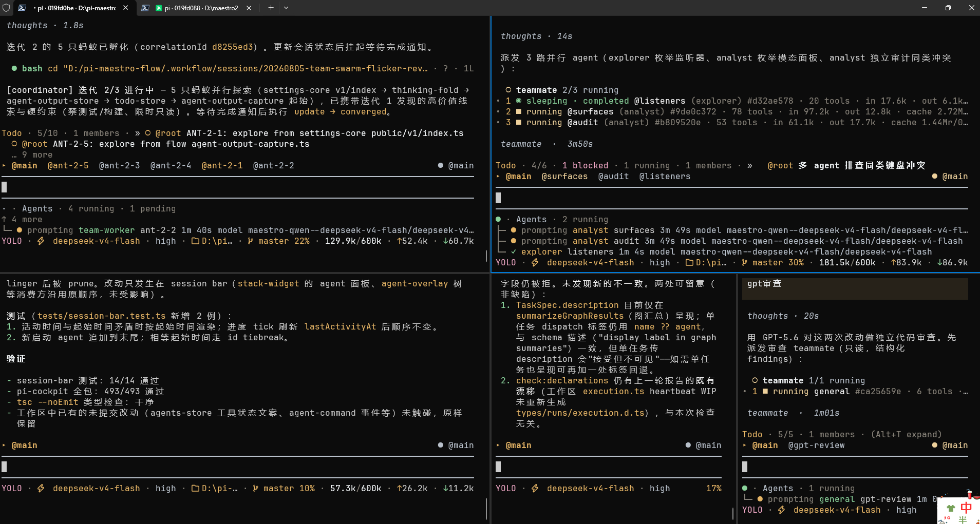980x524 pixels.
Task: Select @listeners agent in top-right pane
Action: pos(665,177)
